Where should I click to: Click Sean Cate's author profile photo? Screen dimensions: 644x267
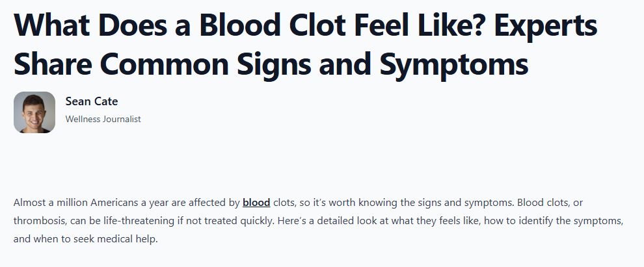(x=34, y=112)
